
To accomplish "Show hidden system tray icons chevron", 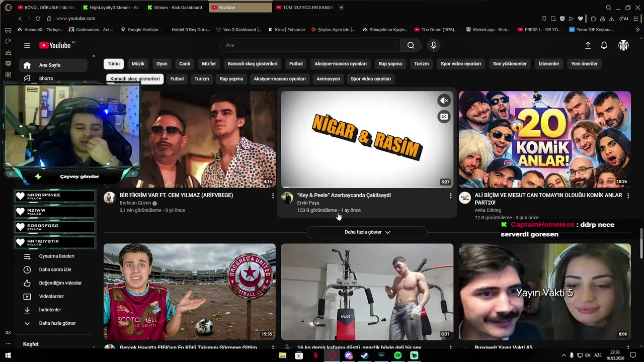I will (x=563, y=355).
